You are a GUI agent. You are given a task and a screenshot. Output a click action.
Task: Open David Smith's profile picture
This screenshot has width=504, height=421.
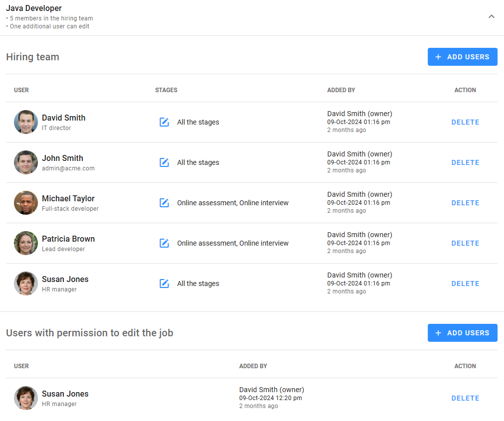click(x=25, y=122)
